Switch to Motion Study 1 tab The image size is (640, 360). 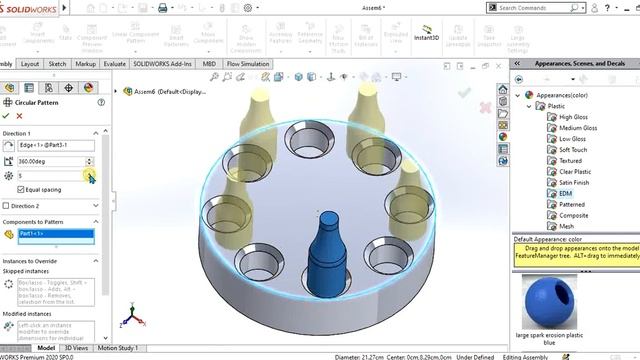click(x=118, y=348)
